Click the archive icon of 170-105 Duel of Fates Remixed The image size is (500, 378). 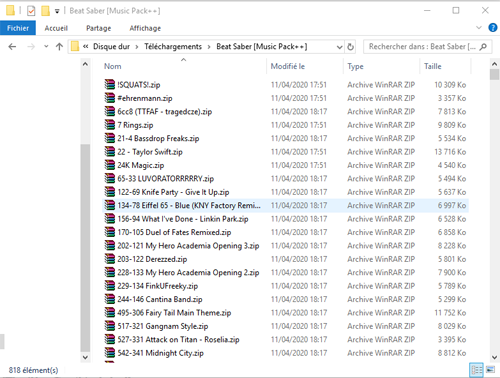[x=110, y=232]
